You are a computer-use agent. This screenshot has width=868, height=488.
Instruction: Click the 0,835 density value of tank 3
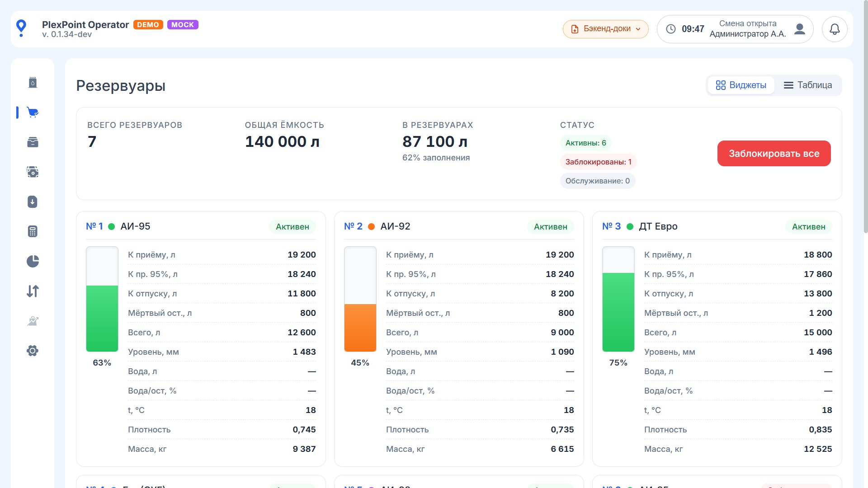tap(821, 430)
